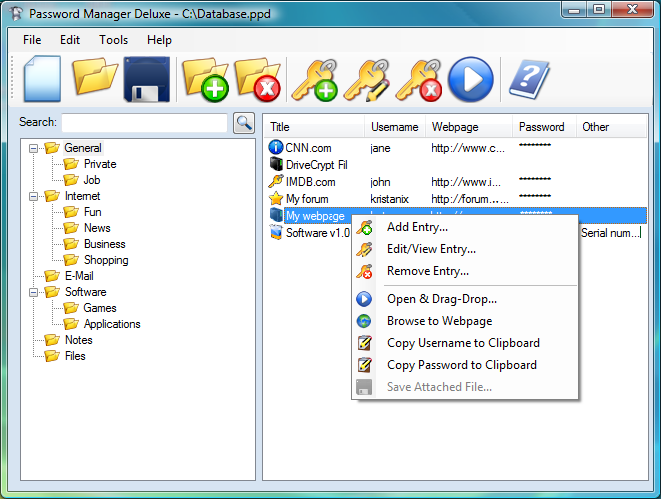Screen dimensions: 661x499
Task: Open the Tools menu
Action: [113, 40]
